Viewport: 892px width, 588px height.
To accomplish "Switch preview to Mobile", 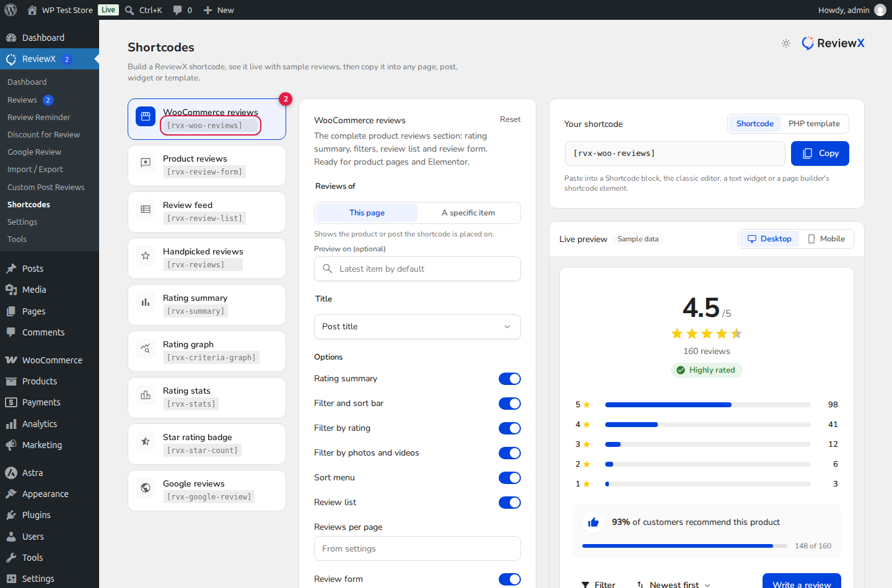I will tap(826, 239).
